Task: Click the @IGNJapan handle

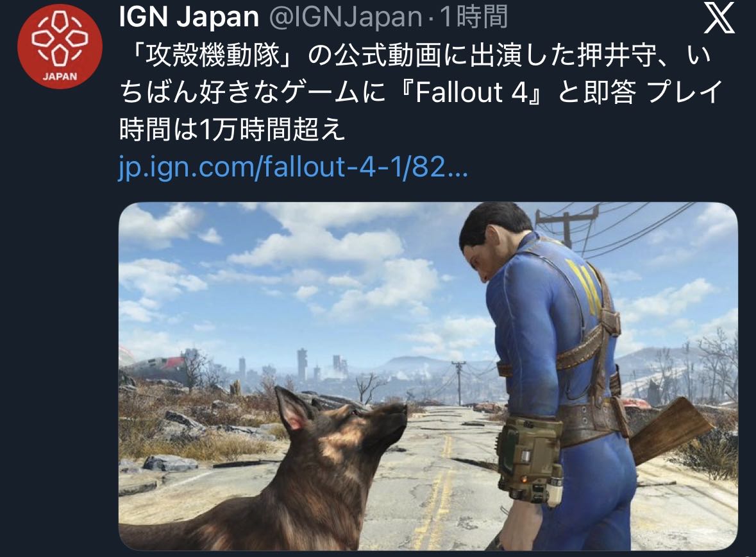Action: 345,17
